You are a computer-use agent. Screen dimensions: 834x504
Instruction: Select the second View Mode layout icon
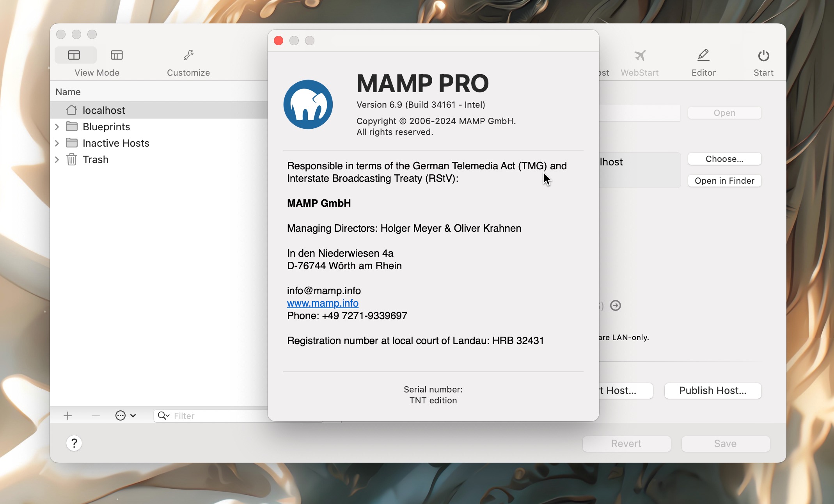coord(117,55)
